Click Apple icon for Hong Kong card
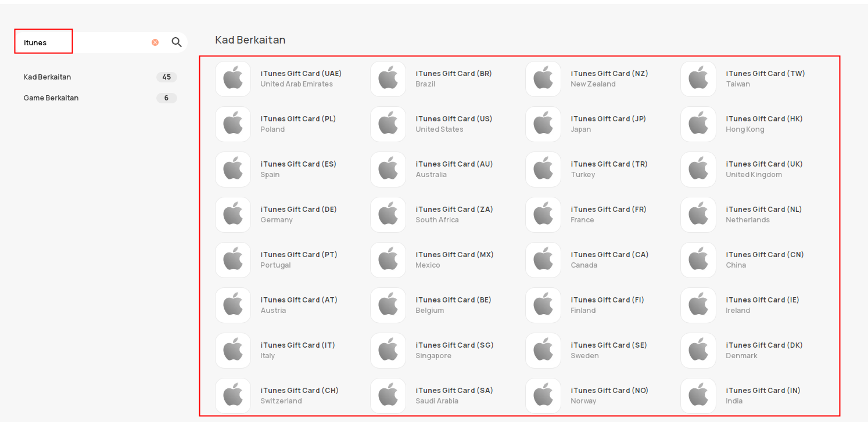The image size is (868, 422). pos(698,124)
